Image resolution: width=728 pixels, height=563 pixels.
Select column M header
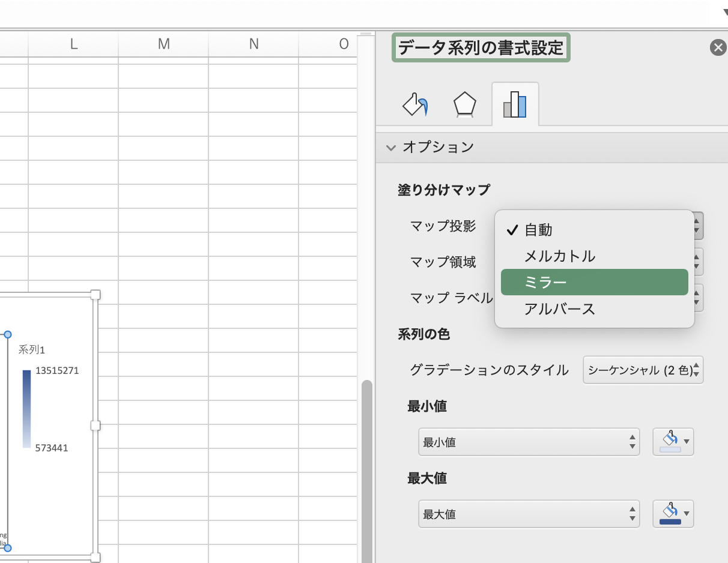pyautogui.click(x=163, y=44)
